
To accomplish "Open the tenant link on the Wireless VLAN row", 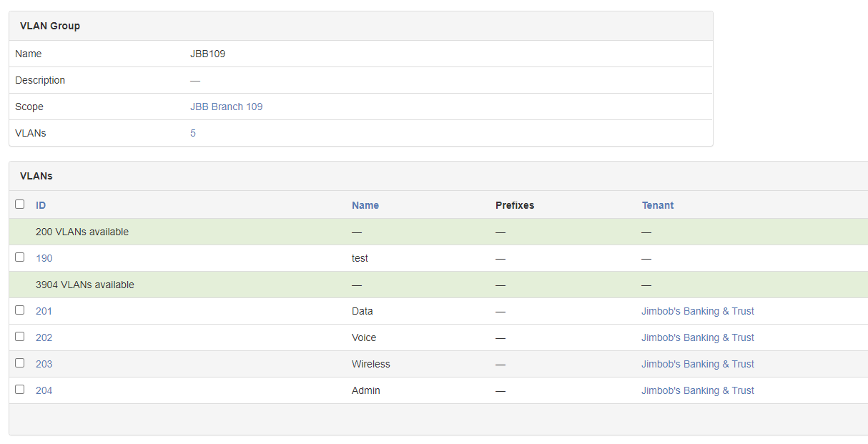I will pyautogui.click(x=698, y=363).
